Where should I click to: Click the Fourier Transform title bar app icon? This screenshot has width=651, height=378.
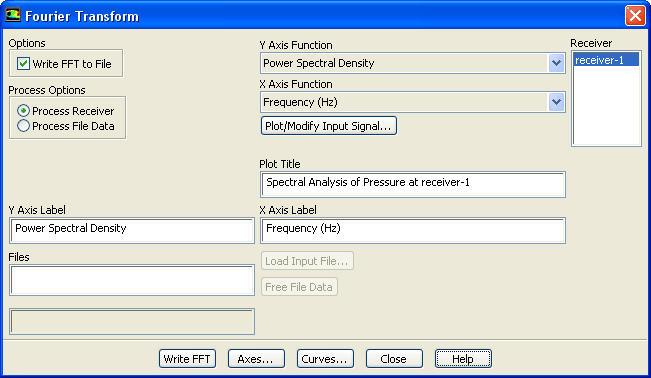point(13,15)
